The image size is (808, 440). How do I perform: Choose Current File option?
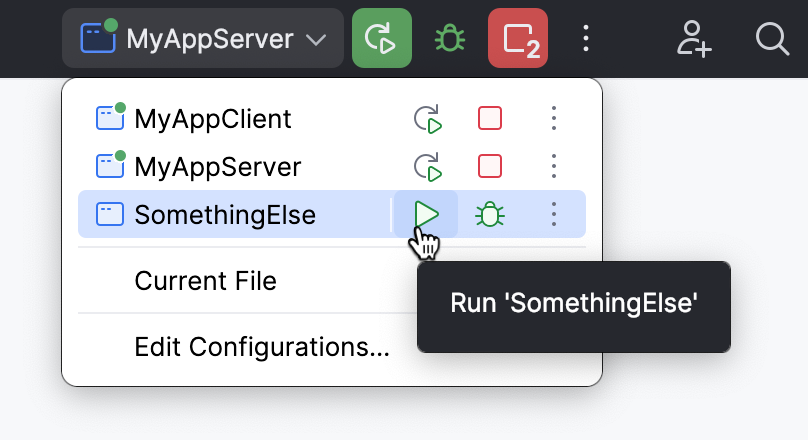205,281
